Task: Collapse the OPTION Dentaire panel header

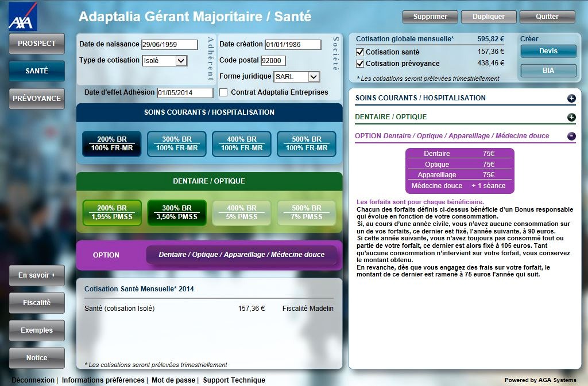Action: pyautogui.click(x=465, y=136)
